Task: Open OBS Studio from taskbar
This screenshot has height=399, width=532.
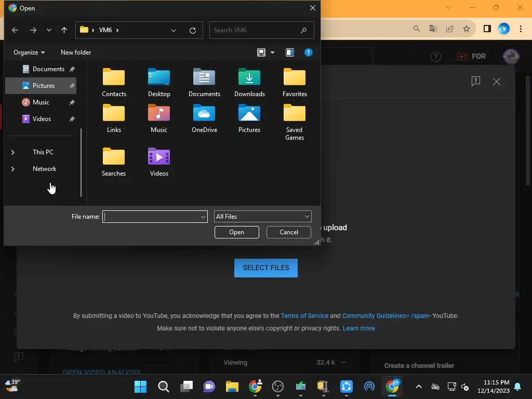Action: (x=278, y=387)
